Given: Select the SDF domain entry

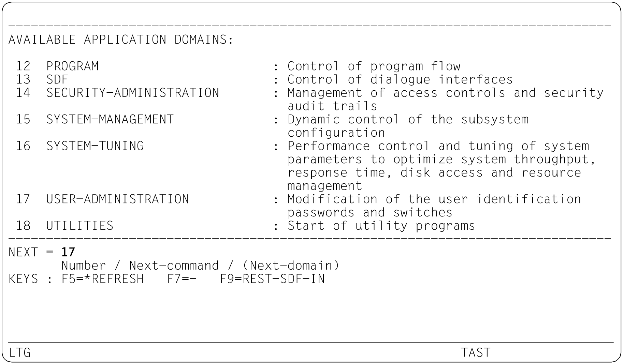Looking at the screenshot, I should [57, 79].
